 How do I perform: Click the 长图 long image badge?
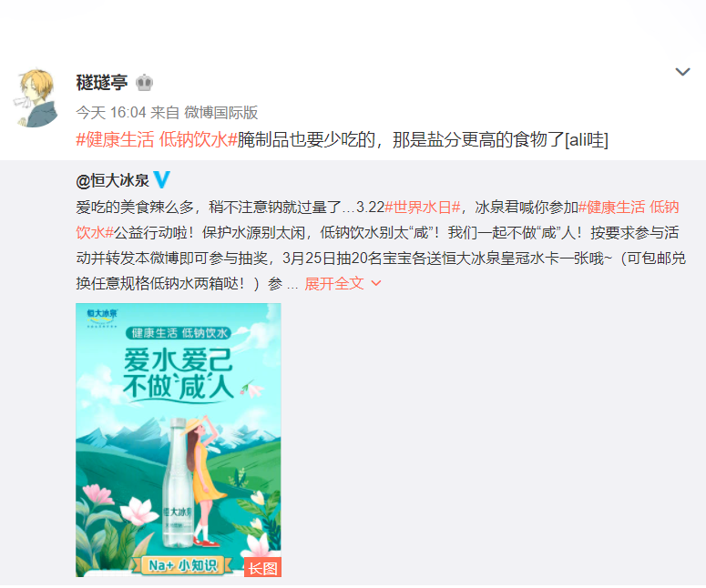(262, 567)
